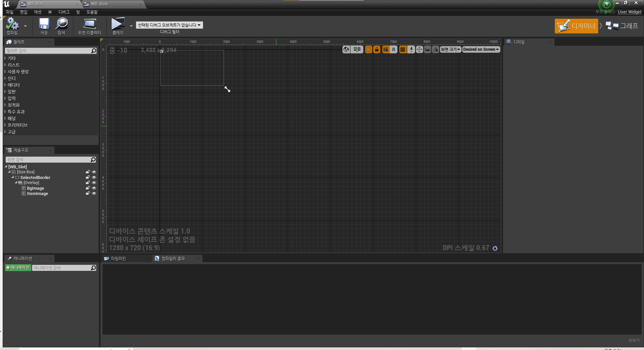The height and width of the screenshot is (350, 644).
Task: Toggle visibility of SelectedBorder
Action: click(94, 177)
